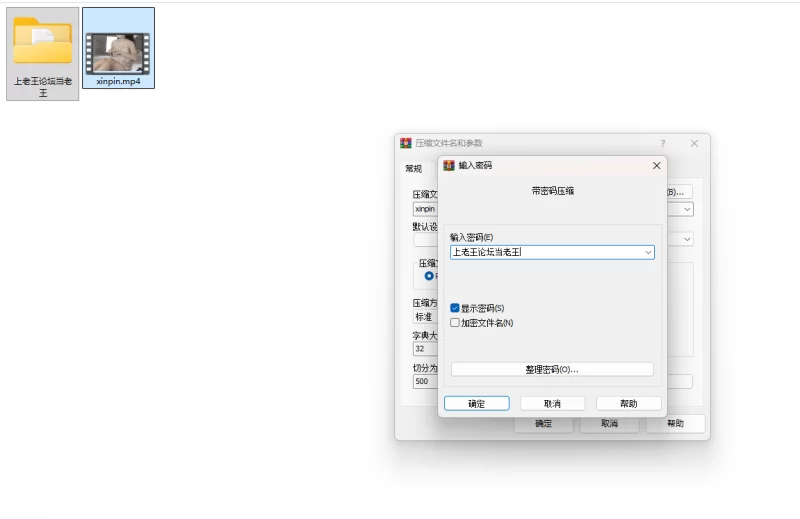The width and height of the screenshot is (800, 519).
Task: Click WinRAR icon in 输入密码 title bar
Action: [x=449, y=165]
